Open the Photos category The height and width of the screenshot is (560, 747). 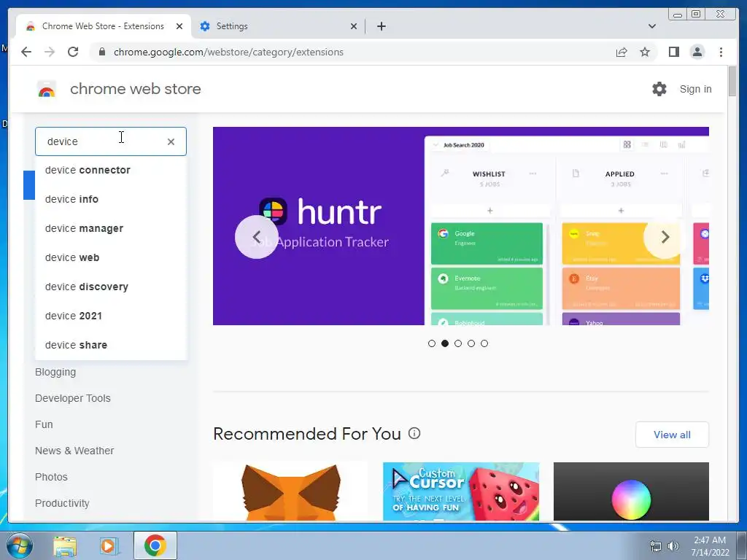coord(51,477)
